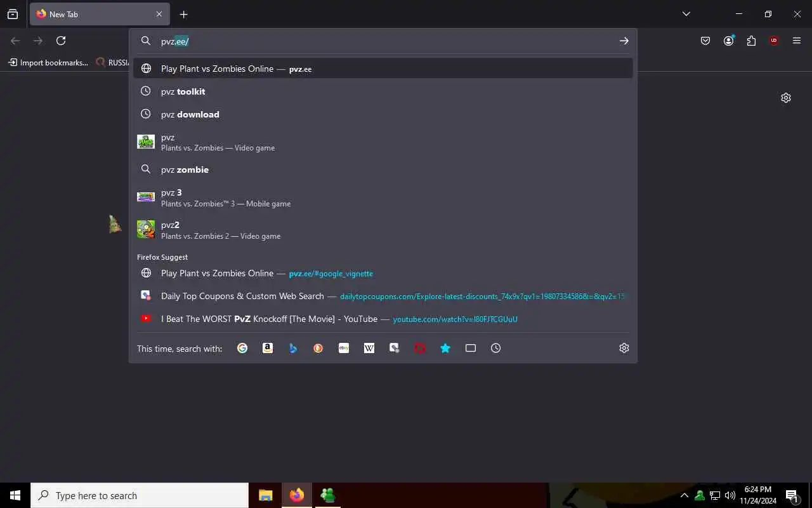The height and width of the screenshot is (508, 812).
Task: Open Firefox account icon
Action: coord(728,41)
